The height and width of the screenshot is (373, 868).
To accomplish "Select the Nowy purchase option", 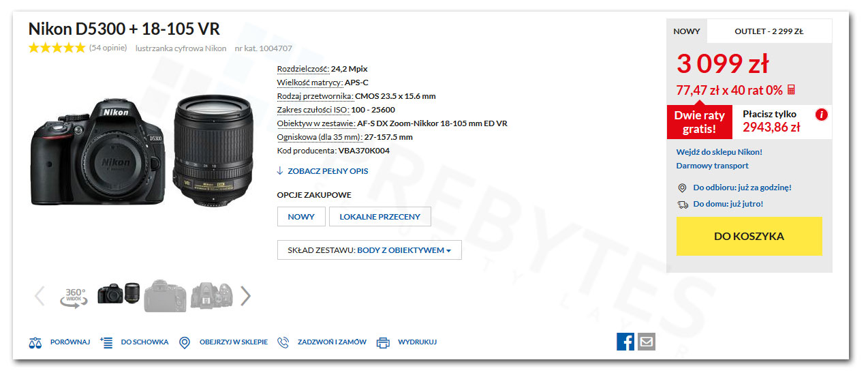I will tap(301, 217).
